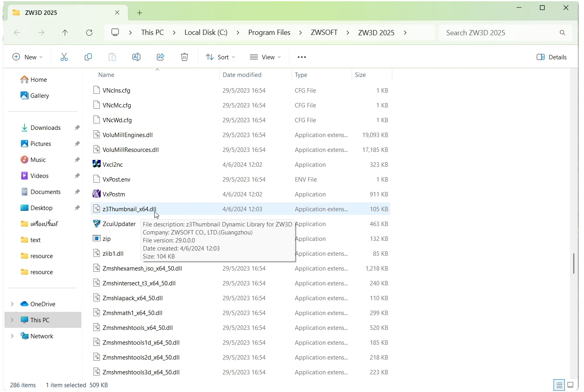This screenshot has height=392, width=584.
Task: Switch to details list view mode
Action: tap(559, 385)
